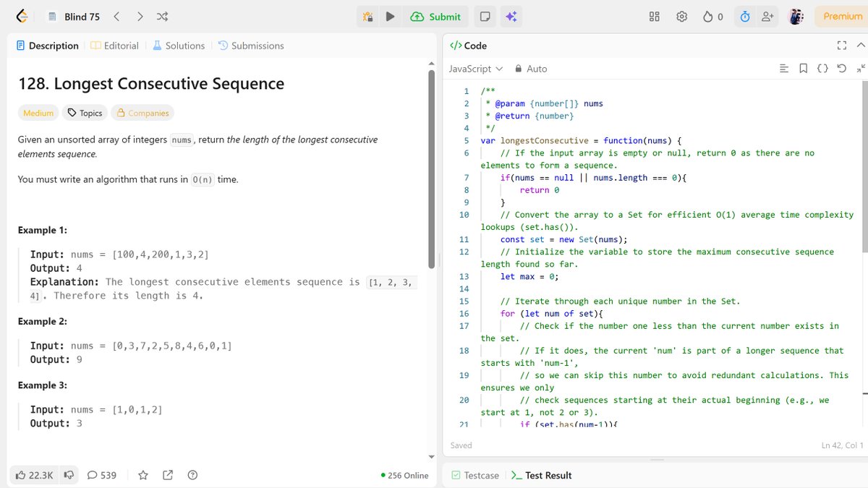868x488 pixels.
Task: Go to the previous problem
Action: point(116,16)
